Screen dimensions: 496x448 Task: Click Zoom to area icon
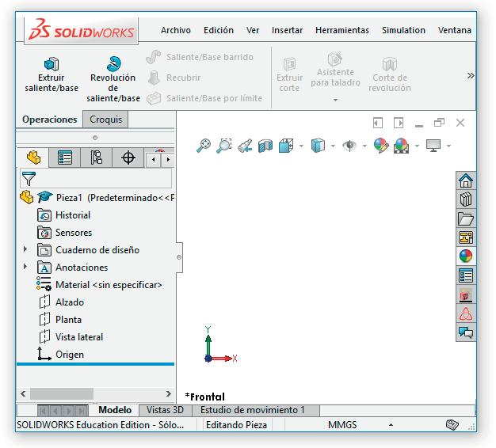(x=224, y=146)
